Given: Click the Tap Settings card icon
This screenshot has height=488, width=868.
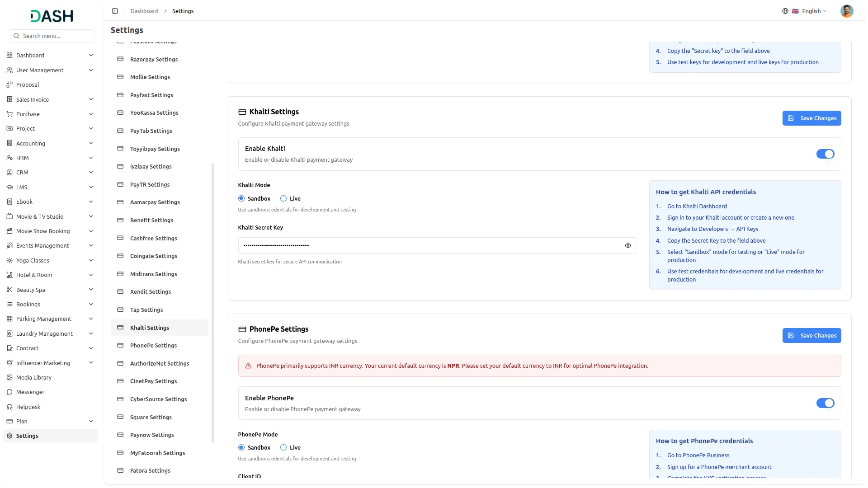Looking at the screenshot, I should tap(120, 310).
